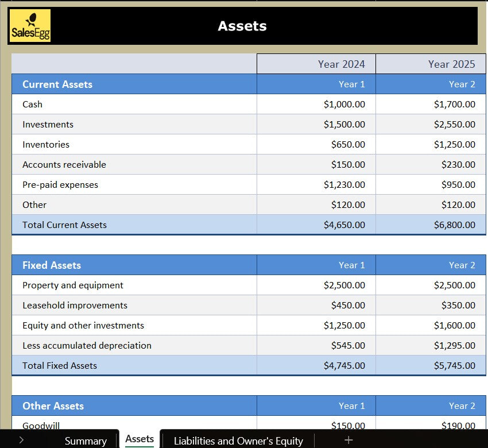Select Current Assets Year 1 header cell
Viewport: 488px width, 448px height.
(316, 84)
